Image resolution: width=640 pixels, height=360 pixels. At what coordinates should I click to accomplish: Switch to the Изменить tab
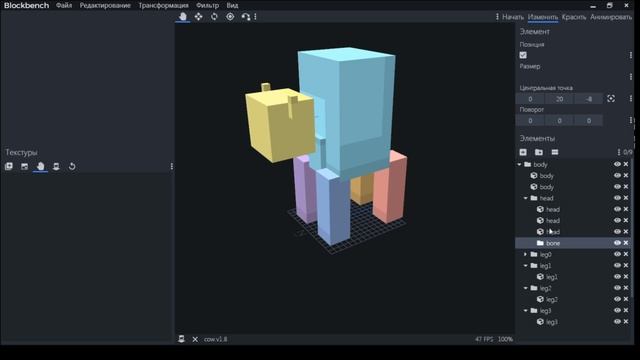543,17
